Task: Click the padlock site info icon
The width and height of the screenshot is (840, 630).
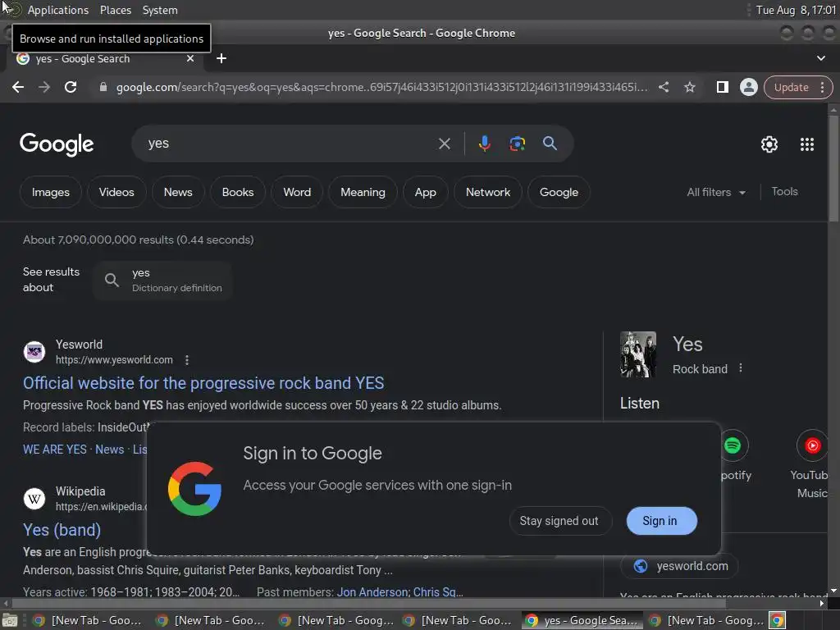Action: (103, 87)
